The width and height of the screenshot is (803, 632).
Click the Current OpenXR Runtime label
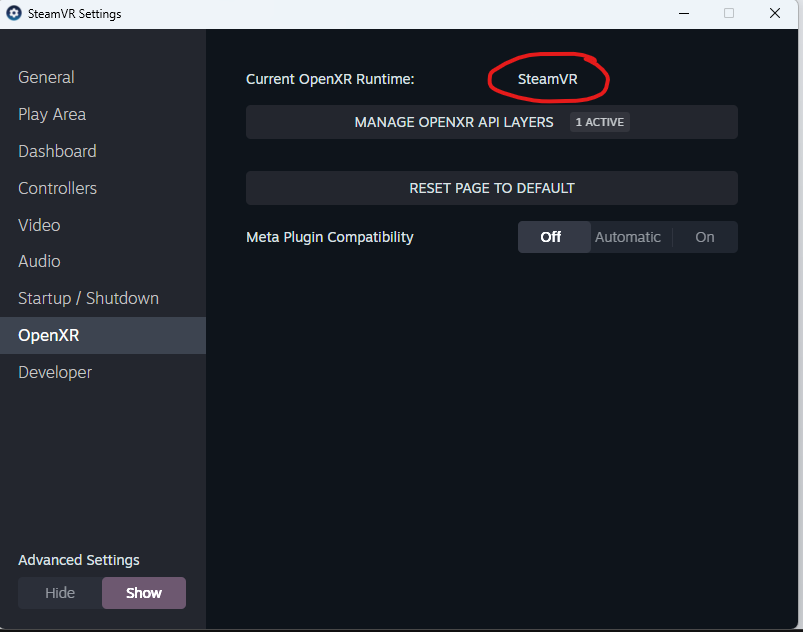tap(330, 79)
